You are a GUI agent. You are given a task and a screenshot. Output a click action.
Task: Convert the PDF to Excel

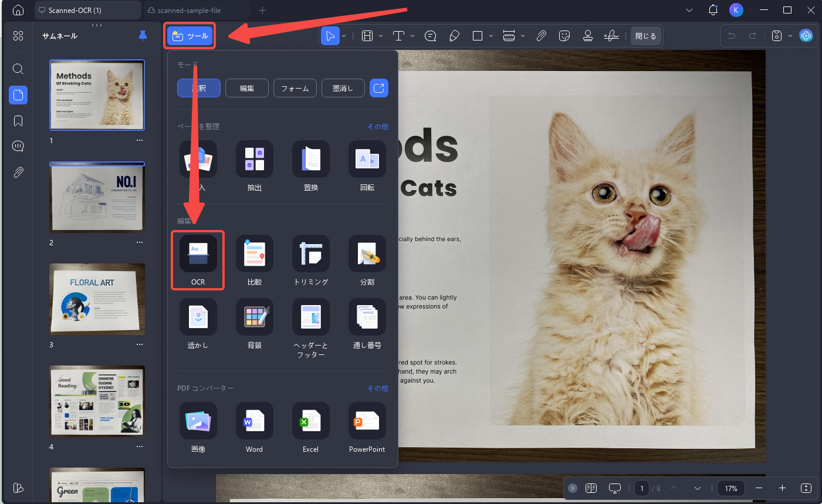(311, 427)
